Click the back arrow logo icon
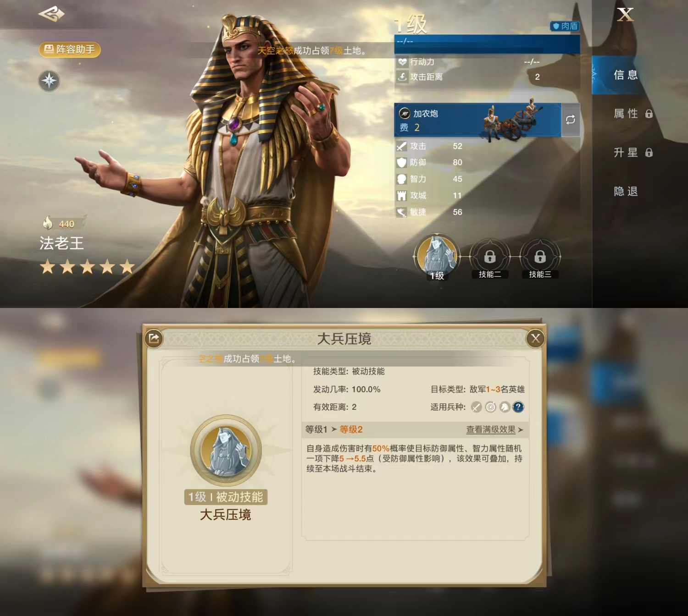The width and height of the screenshot is (688, 616). (x=51, y=14)
